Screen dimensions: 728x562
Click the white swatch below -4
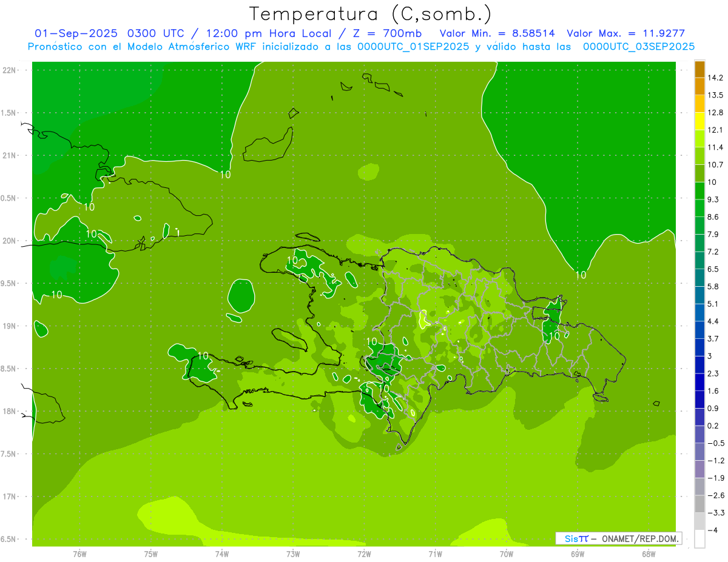(x=699, y=539)
